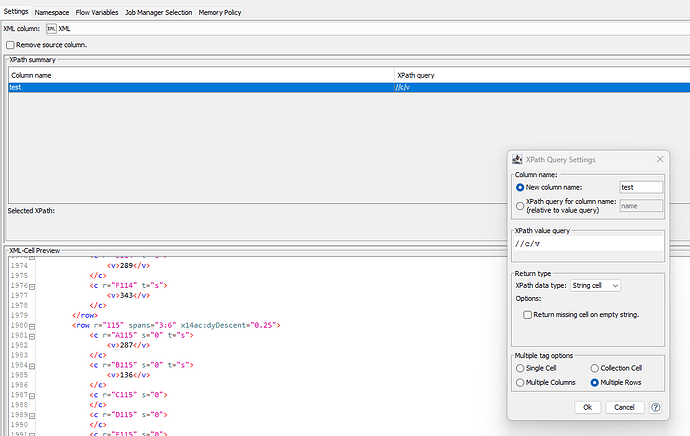
Task: Click the XML column type icon
Action: coord(51,29)
